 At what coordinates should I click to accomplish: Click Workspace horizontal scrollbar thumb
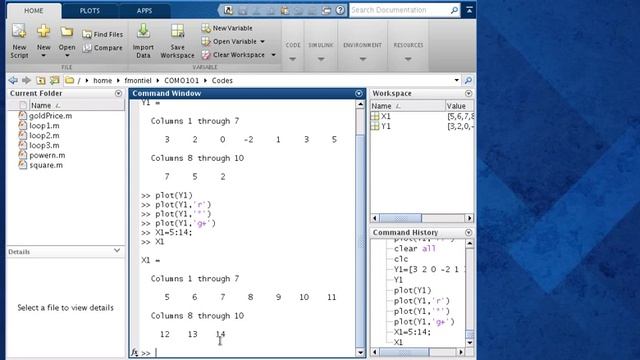pyautogui.click(x=400, y=218)
